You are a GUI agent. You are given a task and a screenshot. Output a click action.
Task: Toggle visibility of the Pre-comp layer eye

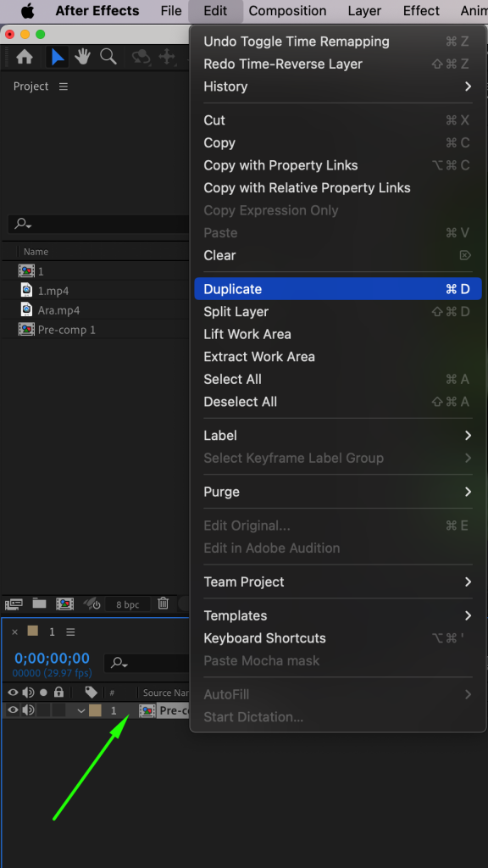coord(13,710)
